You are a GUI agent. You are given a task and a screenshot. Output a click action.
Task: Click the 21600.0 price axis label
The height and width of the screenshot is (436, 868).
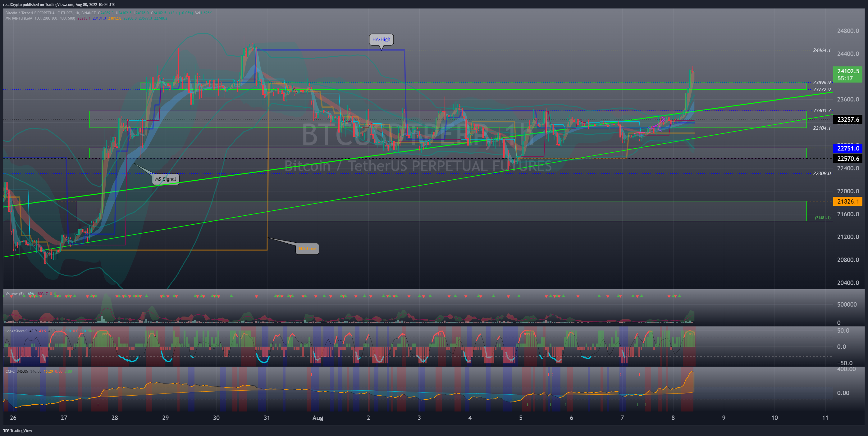point(848,214)
